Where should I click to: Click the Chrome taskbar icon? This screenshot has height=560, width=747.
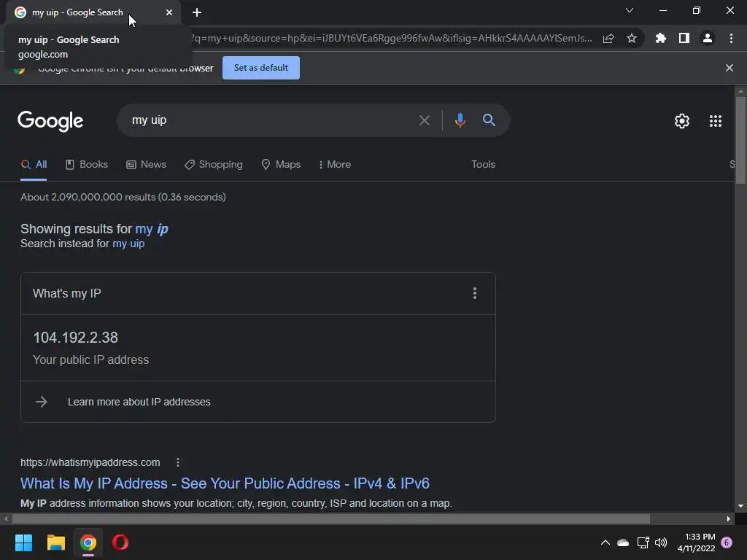(x=88, y=542)
